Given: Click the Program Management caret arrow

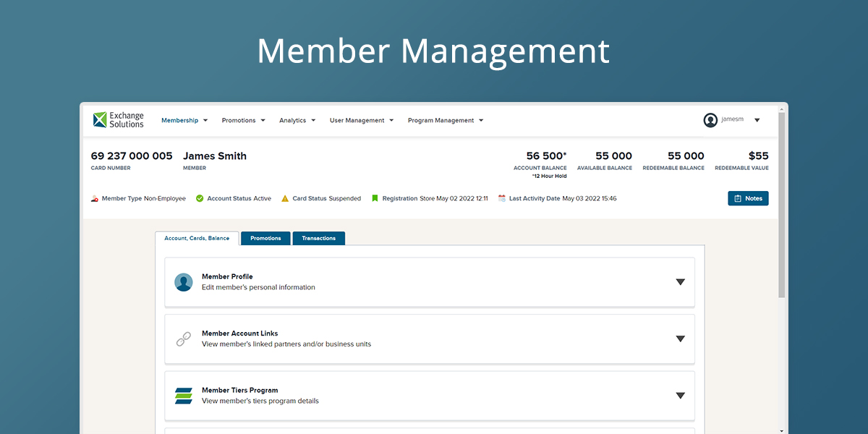Looking at the screenshot, I should pos(481,121).
